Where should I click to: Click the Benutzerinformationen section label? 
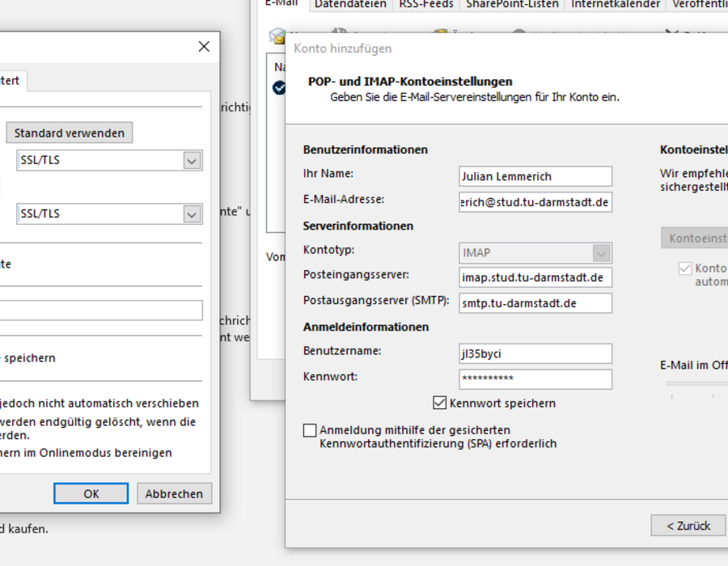click(x=366, y=150)
